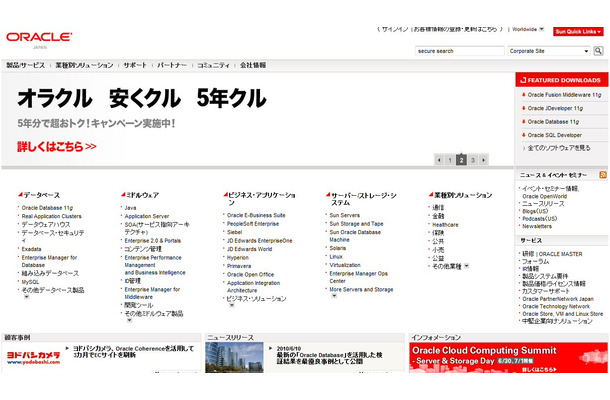Open JD Edwards EnterpriseOne link
The width and height of the screenshot is (610, 400).
pyautogui.click(x=259, y=241)
